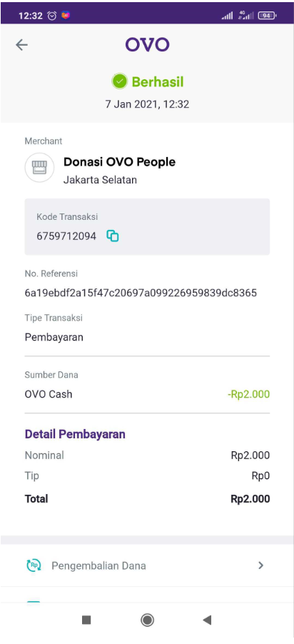The height and width of the screenshot is (644, 294).
Task: Expand Pengembalian Dana chevron arrow
Action: 260,565
